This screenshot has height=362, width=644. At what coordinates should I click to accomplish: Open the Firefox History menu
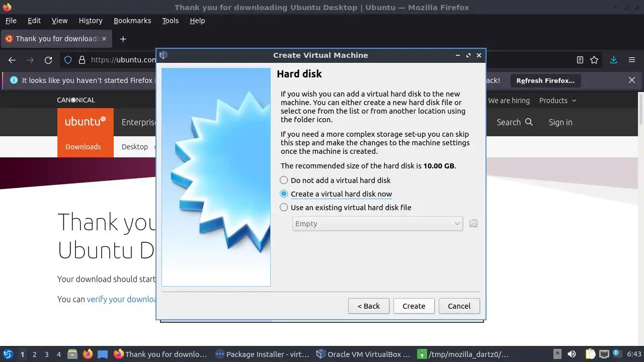pyautogui.click(x=91, y=21)
